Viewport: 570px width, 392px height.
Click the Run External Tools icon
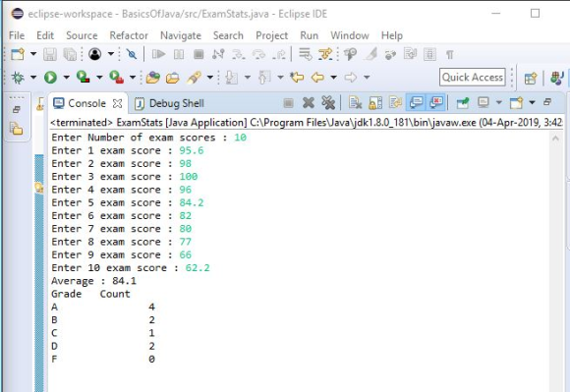(117, 77)
